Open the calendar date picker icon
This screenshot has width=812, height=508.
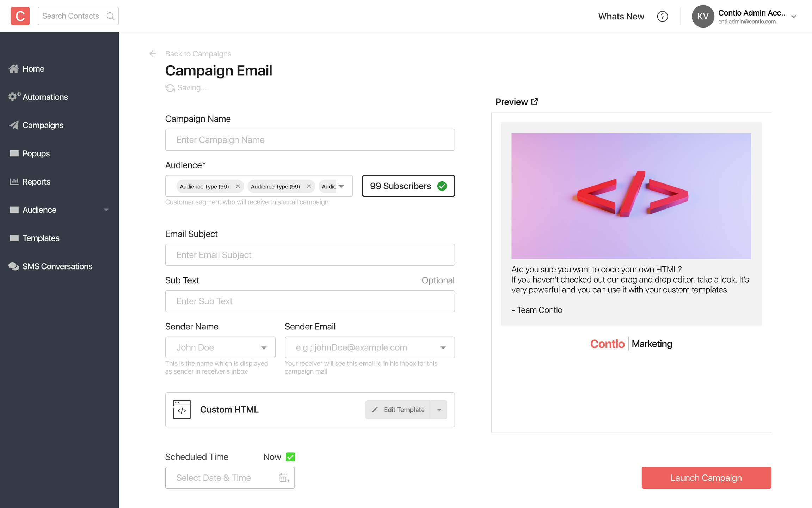click(x=284, y=478)
